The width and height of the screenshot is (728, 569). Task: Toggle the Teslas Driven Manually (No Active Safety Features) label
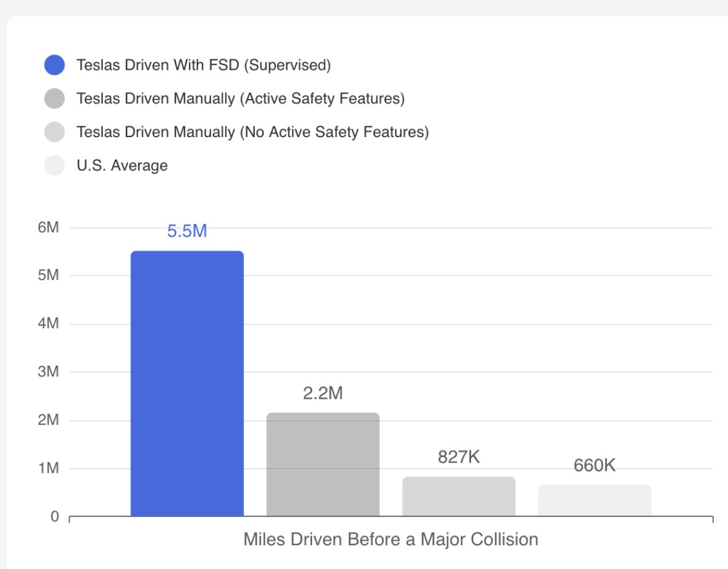tap(253, 132)
